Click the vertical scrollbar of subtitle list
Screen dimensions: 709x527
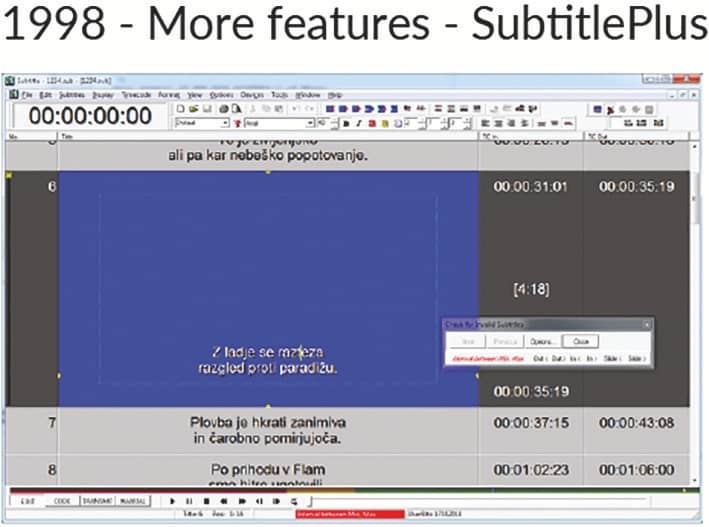click(x=695, y=312)
